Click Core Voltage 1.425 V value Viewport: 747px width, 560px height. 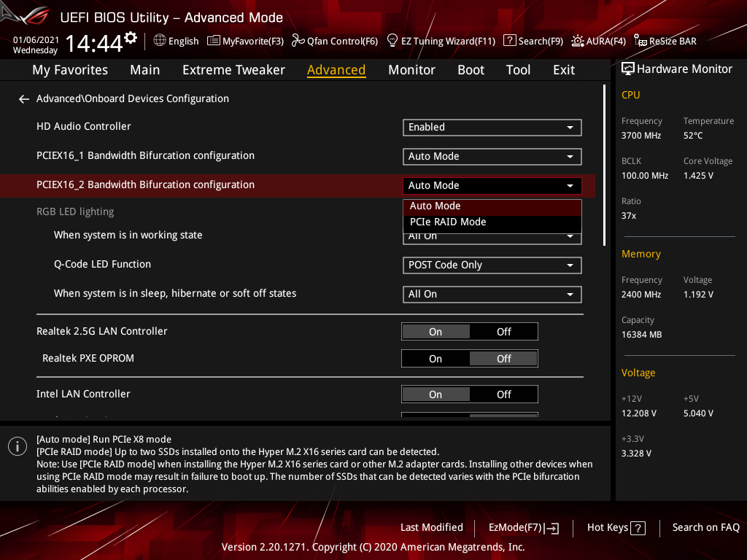[x=698, y=176]
